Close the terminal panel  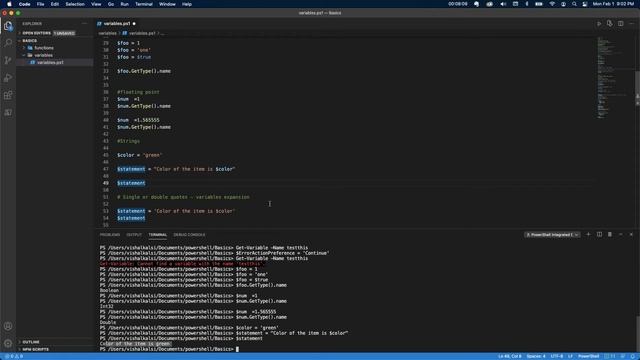click(631, 235)
